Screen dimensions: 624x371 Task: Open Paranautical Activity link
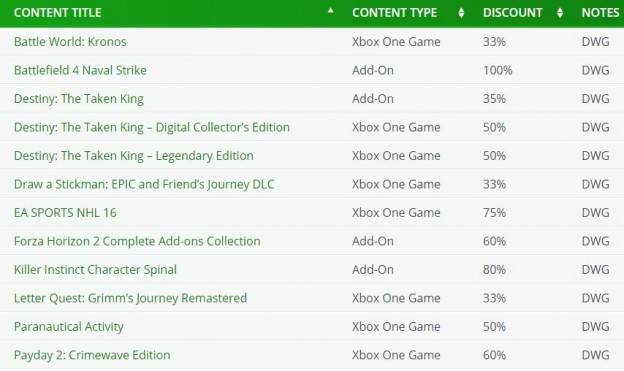(69, 326)
